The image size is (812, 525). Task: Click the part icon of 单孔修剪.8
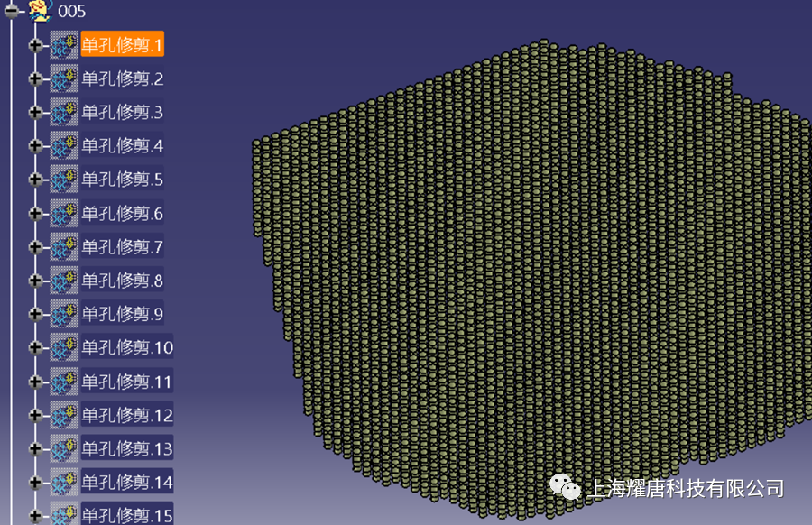[x=64, y=281]
